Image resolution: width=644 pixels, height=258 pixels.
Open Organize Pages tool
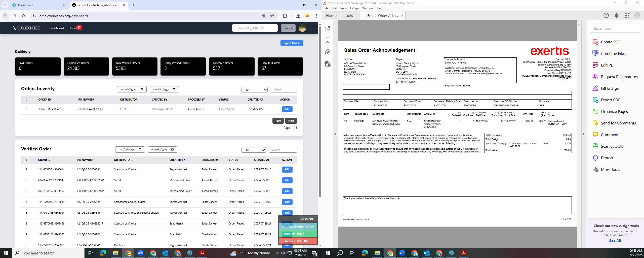coord(610,111)
